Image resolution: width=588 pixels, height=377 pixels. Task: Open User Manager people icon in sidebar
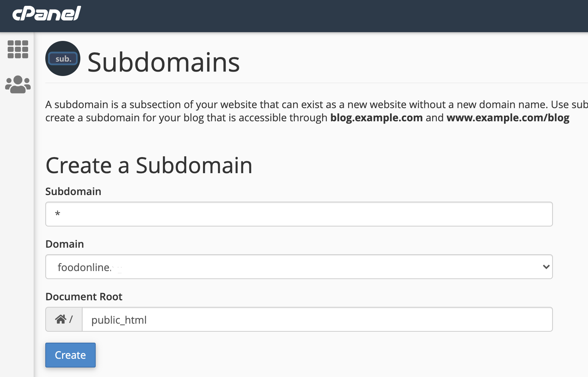(x=18, y=85)
